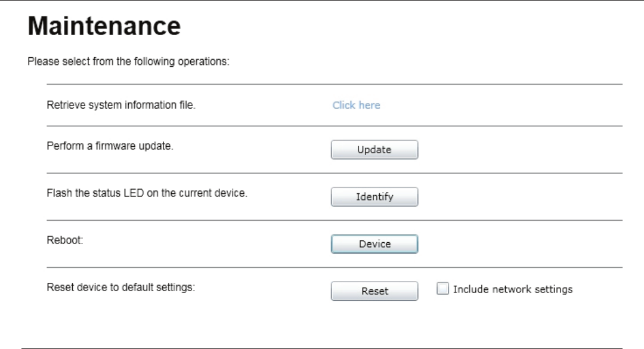Screen dimensions: 644x349
Task: Select 'Please select from the following operations' text
Action: click(x=128, y=61)
